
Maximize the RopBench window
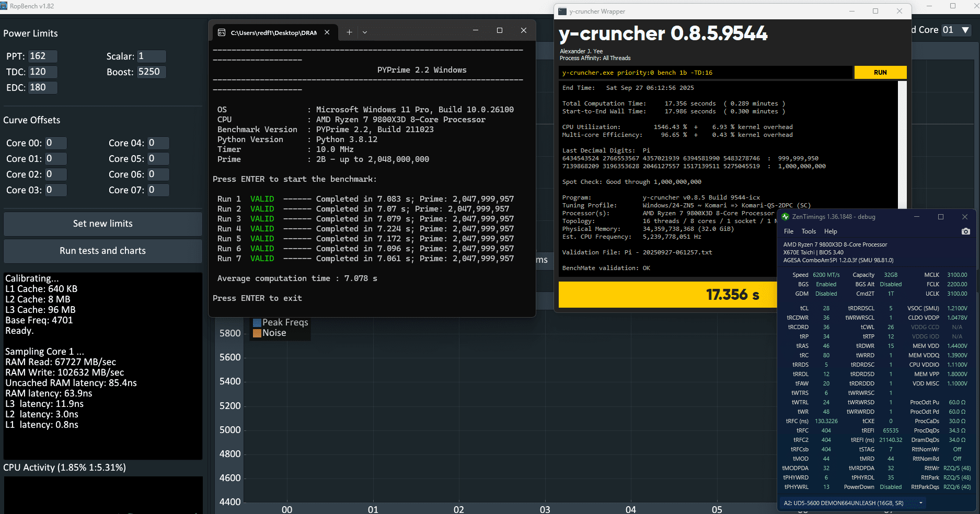click(953, 6)
